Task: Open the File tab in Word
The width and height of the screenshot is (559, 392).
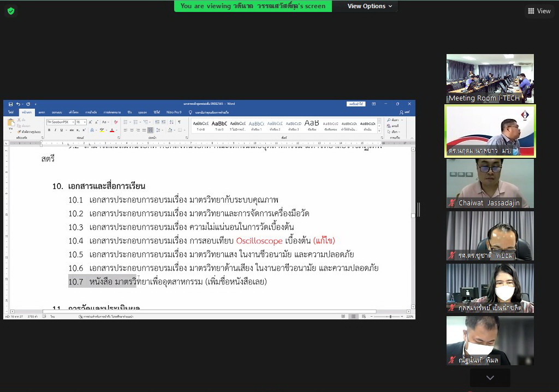Action: coord(11,112)
